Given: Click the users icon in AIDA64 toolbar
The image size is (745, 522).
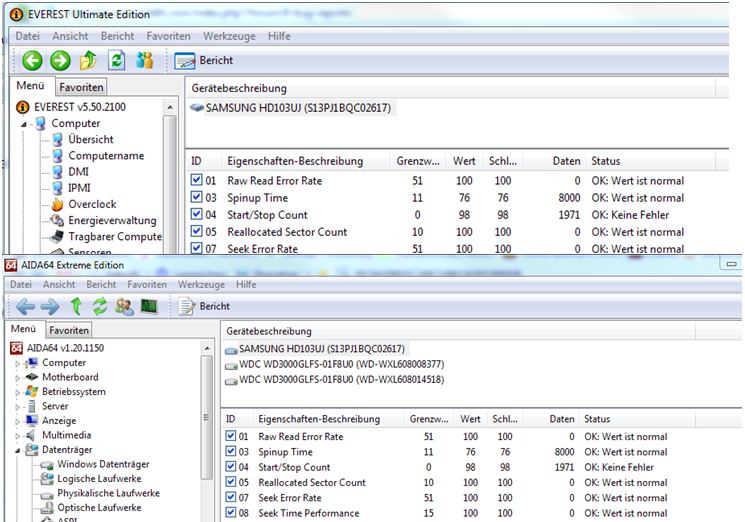Looking at the screenshot, I should click(124, 307).
